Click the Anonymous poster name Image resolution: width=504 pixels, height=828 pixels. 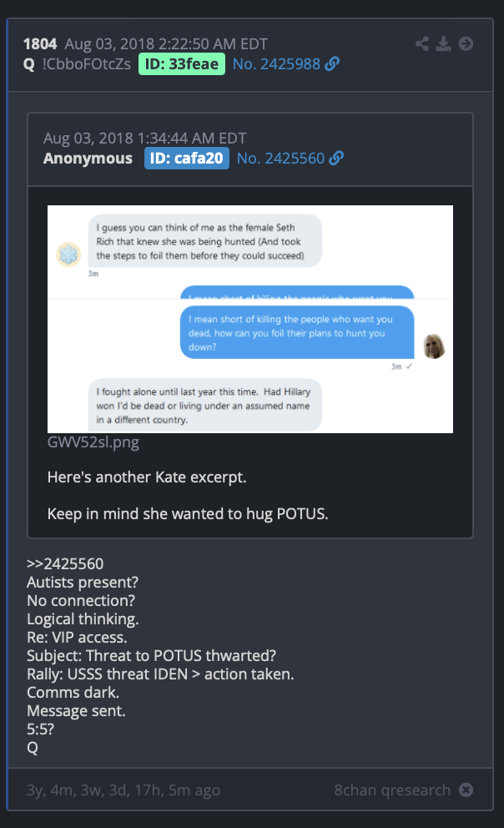click(88, 158)
